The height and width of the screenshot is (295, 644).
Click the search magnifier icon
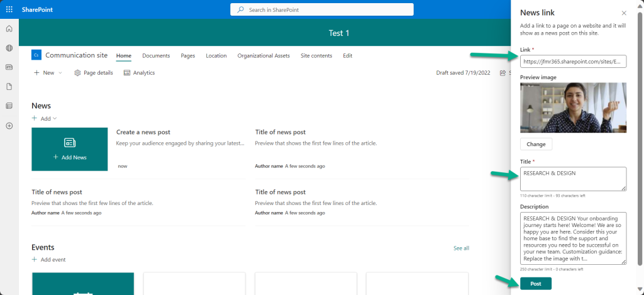pyautogui.click(x=241, y=9)
